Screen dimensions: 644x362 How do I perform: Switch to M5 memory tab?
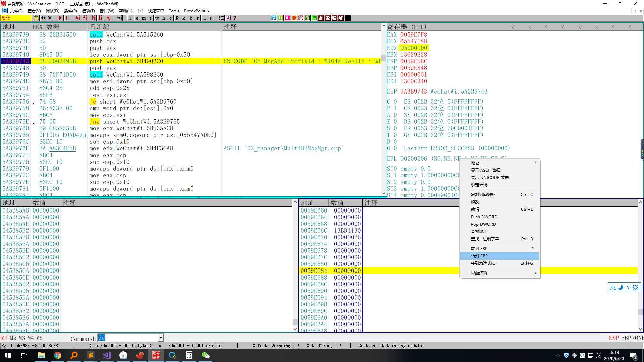(39, 338)
